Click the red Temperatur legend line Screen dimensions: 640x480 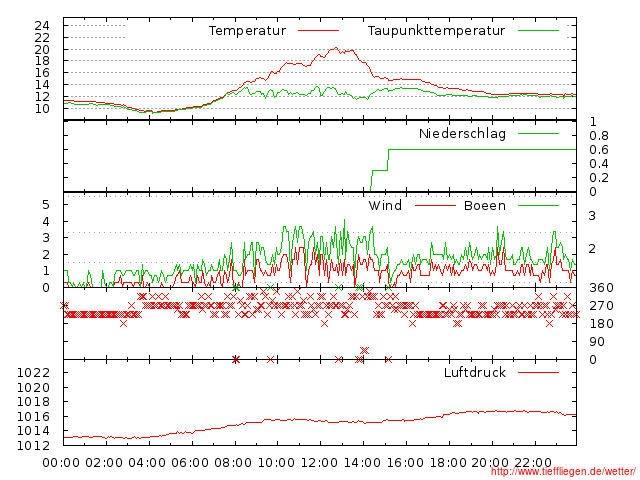tap(318, 31)
